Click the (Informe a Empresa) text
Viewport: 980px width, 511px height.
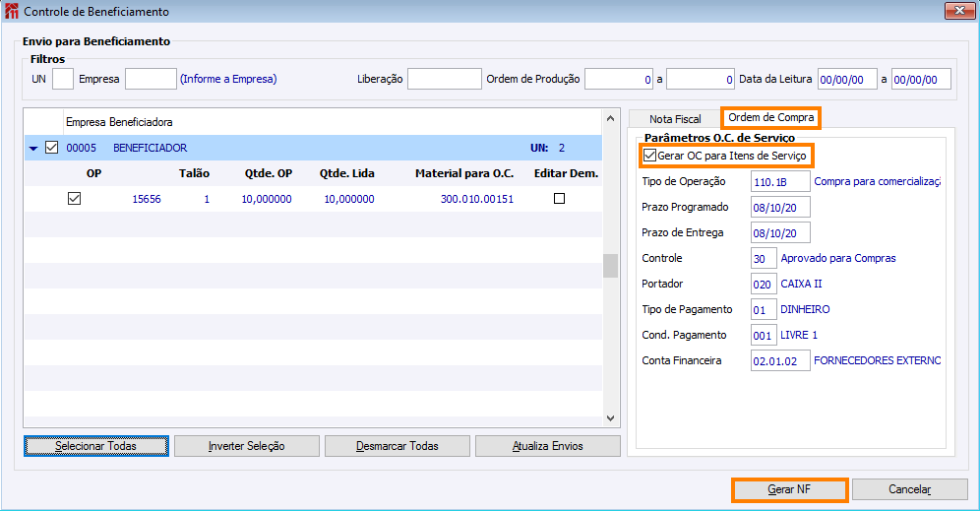click(228, 79)
